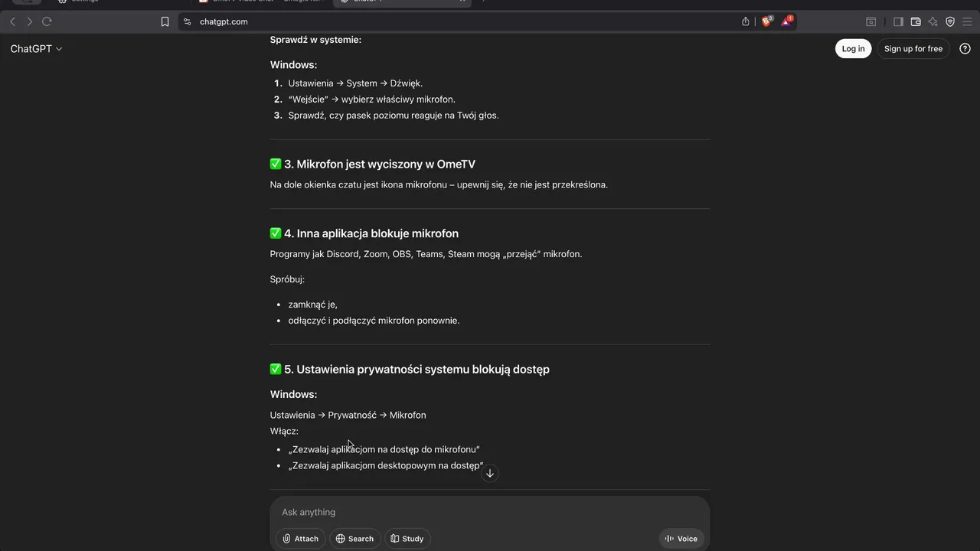
Task: Bookmark this page
Action: click(165, 21)
